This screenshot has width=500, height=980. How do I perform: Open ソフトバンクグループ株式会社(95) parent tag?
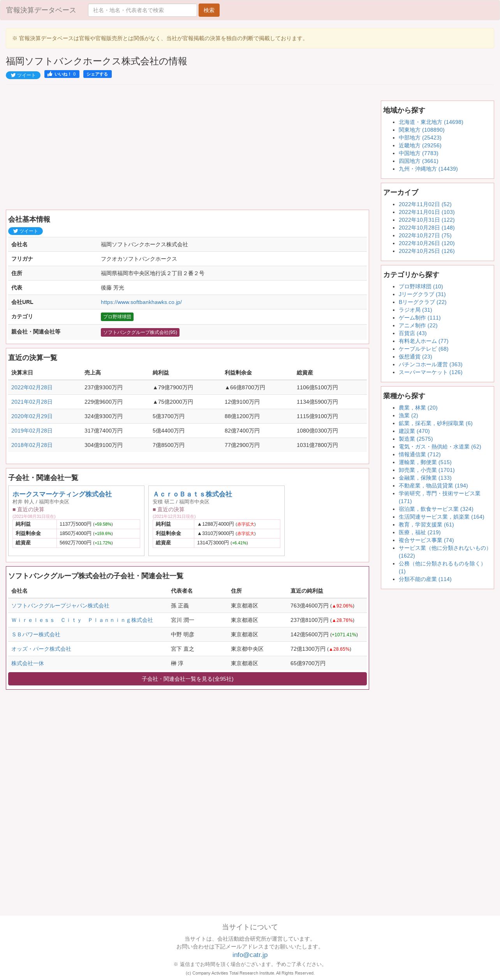(x=140, y=332)
